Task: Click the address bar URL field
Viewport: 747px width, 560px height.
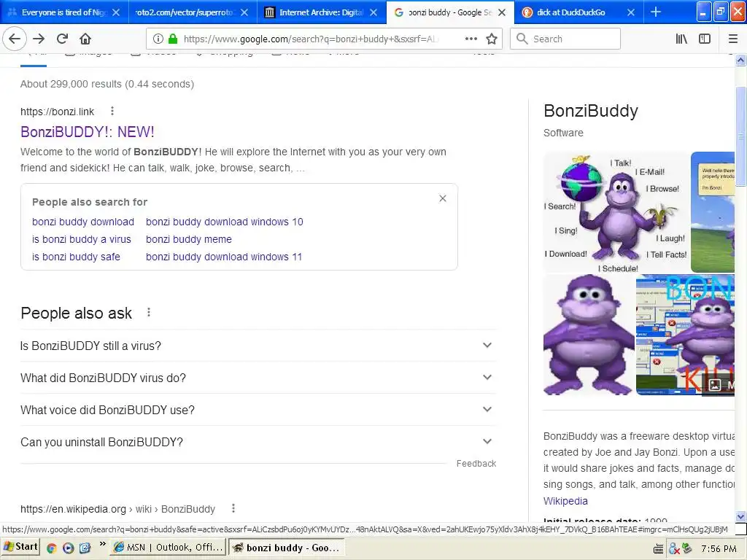Action: (311, 39)
